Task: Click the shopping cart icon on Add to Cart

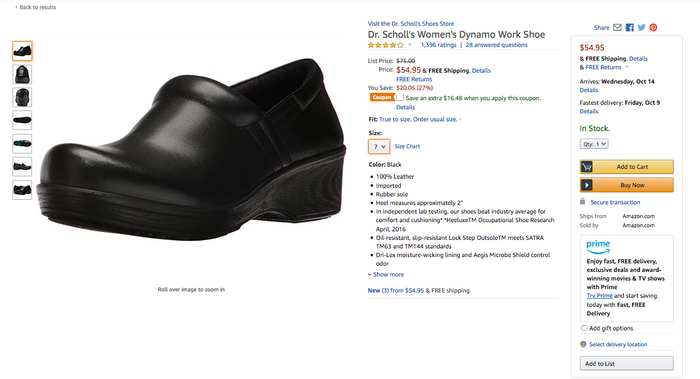Action: point(587,167)
